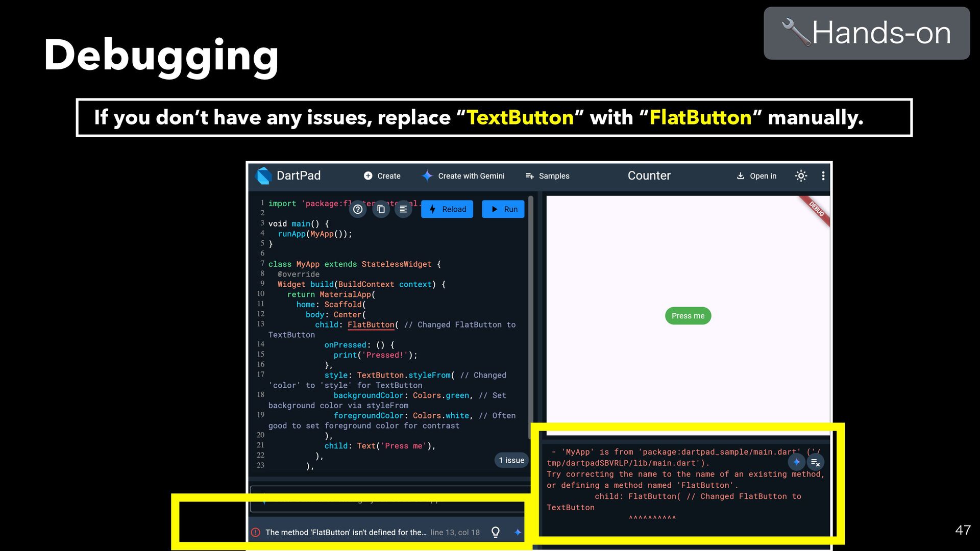Format code with the align-lines icon
Image resolution: width=980 pixels, height=551 pixels.
(403, 209)
